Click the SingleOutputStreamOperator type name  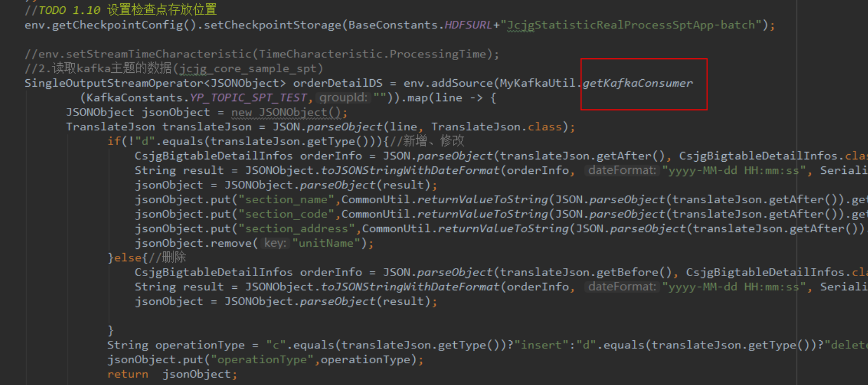[x=113, y=83]
